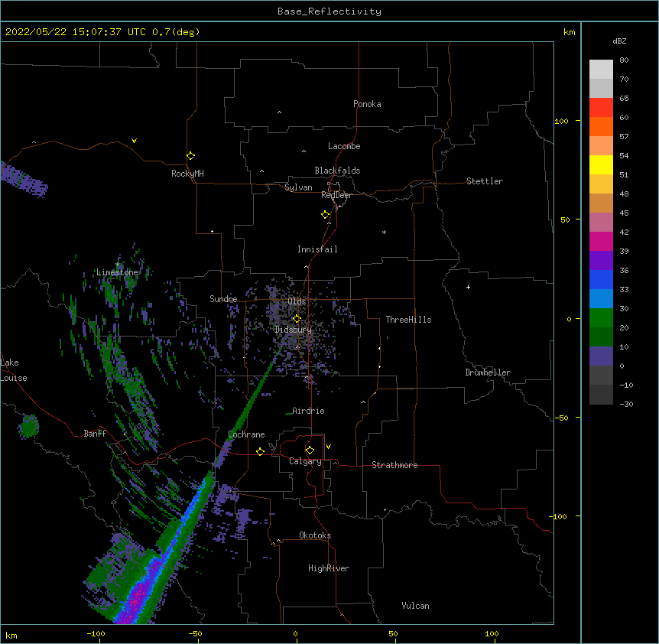Viewport: 659px width, 644px height.
Task: Click the Calgary city label
Action: pos(305,461)
